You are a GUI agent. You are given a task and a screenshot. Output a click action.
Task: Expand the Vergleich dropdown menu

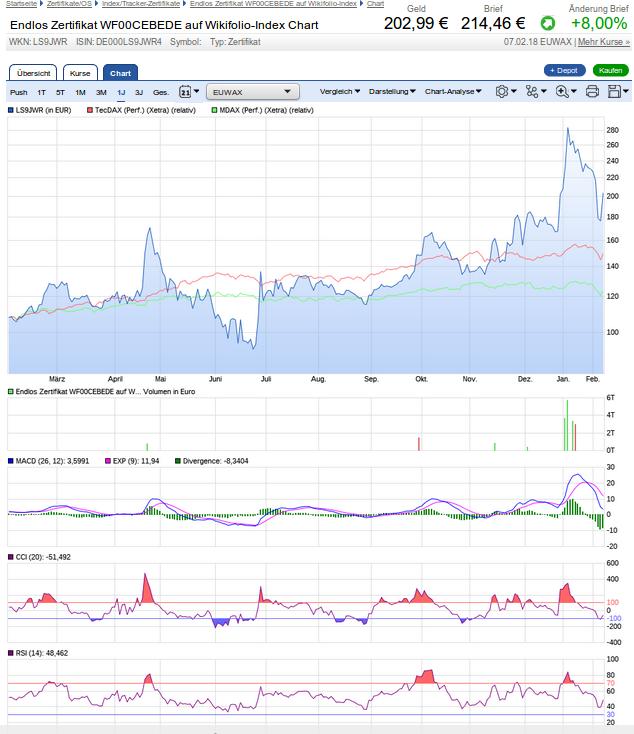pyautogui.click(x=341, y=91)
